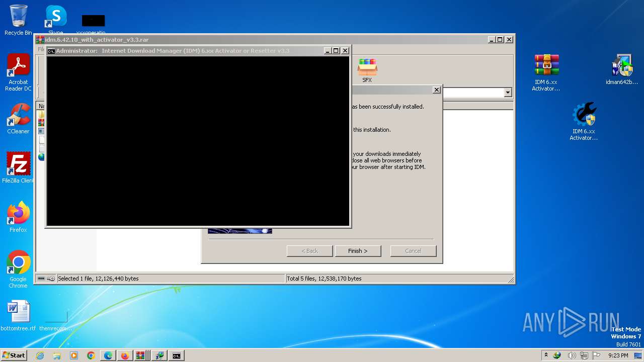Open the IDM 6.xx Activator gear icon
Image resolution: width=644 pixels, height=362 pixels.
[584, 122]
